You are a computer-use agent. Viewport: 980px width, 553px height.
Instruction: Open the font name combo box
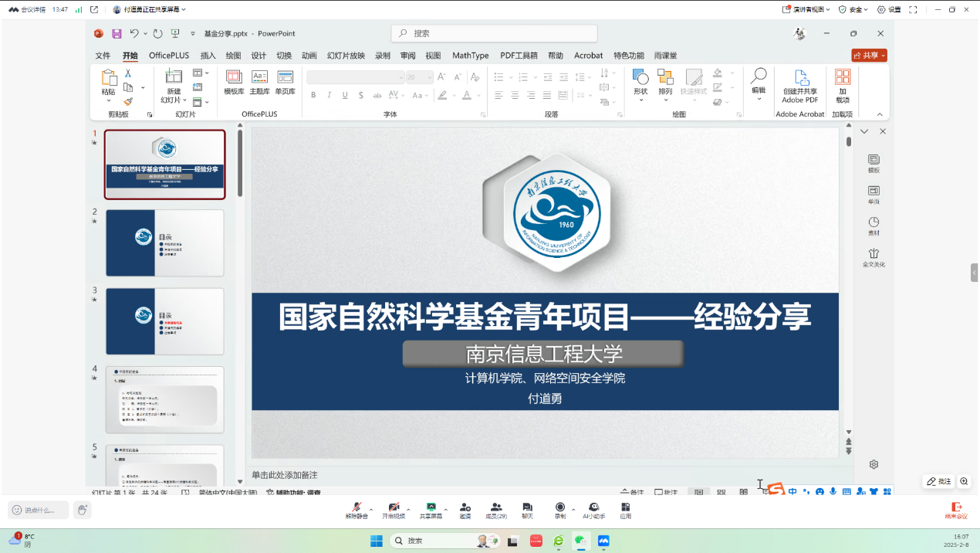355,77
